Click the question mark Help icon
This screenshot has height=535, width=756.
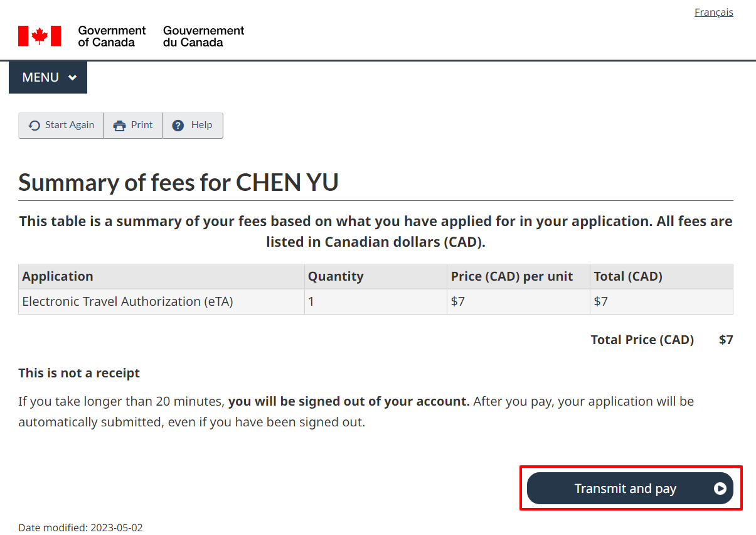(178, 126)
